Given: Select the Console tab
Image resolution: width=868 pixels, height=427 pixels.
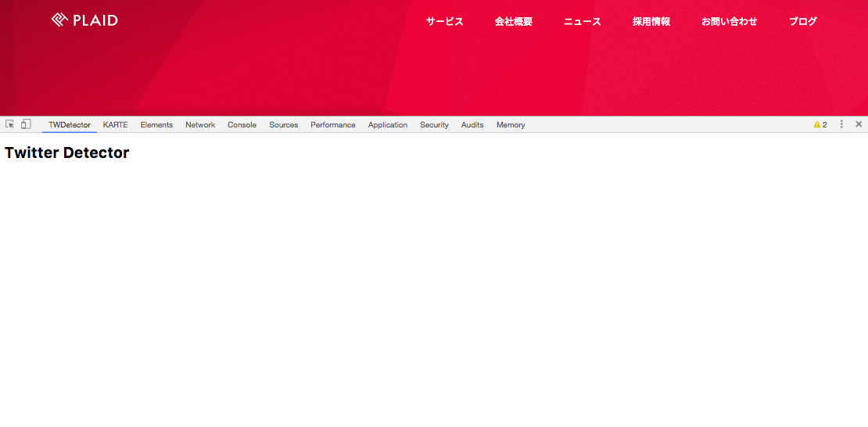Looking at the screenshot, I should (242, 125).
